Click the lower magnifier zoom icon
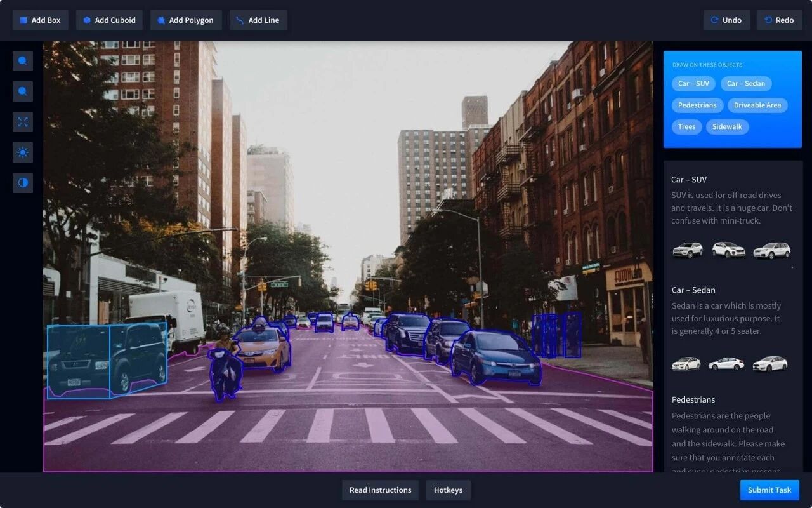The height and width of the screenshot is (508, 812). [x=23, y=91]
